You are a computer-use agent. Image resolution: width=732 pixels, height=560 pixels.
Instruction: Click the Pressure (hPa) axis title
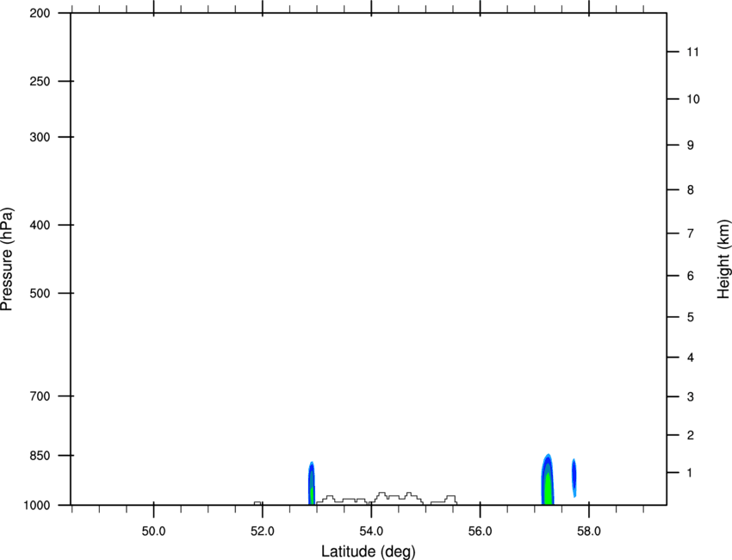(7, 259)
